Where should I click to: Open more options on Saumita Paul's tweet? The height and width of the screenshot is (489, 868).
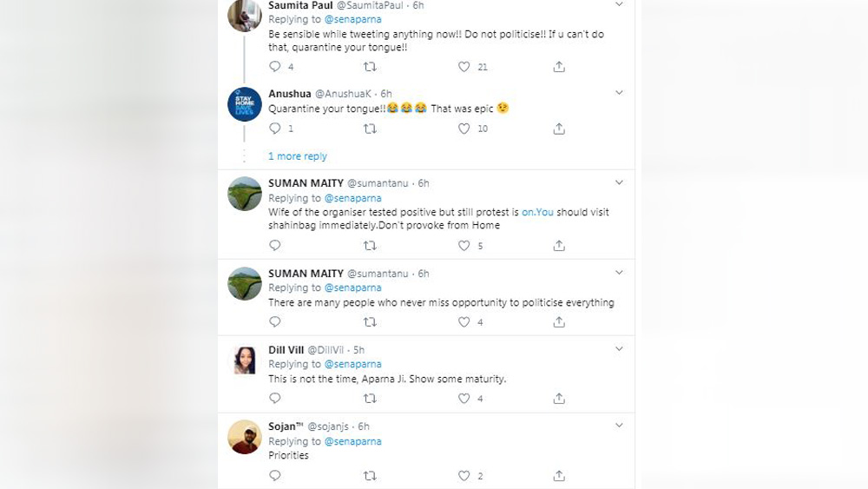click(x=619, y=5)
